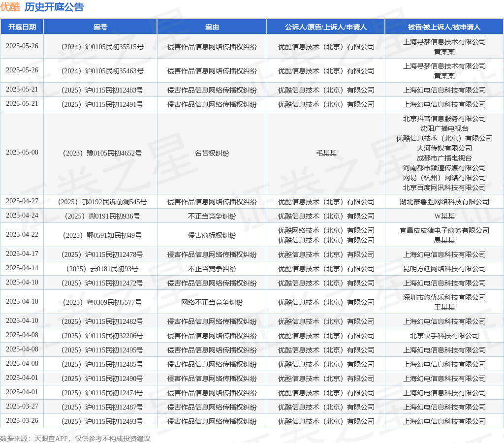Select case number 沪0115民初12478号
The width and height of the screenshot is (504, 443).
point(102,254)
